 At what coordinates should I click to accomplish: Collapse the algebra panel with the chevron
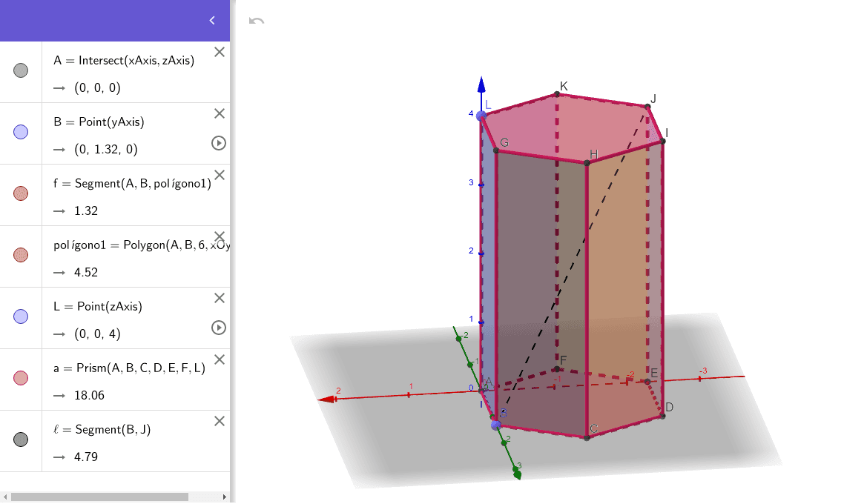(212, 20)
